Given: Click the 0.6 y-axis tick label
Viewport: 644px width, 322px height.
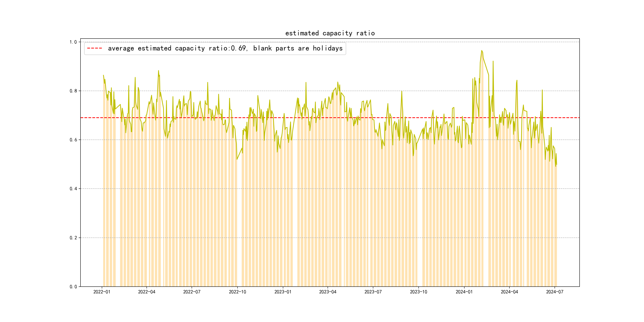Looking at the screenshot, I should click(73, 140).
